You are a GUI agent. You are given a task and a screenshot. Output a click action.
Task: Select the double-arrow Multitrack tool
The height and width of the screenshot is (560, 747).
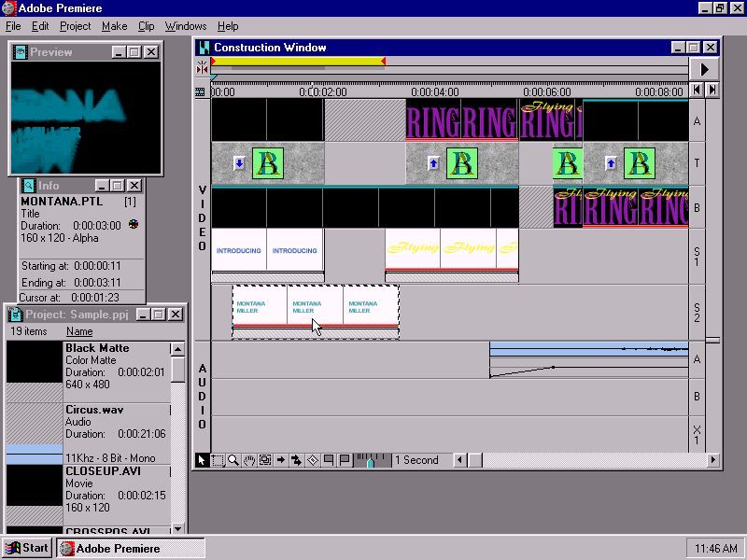(296, 459)
